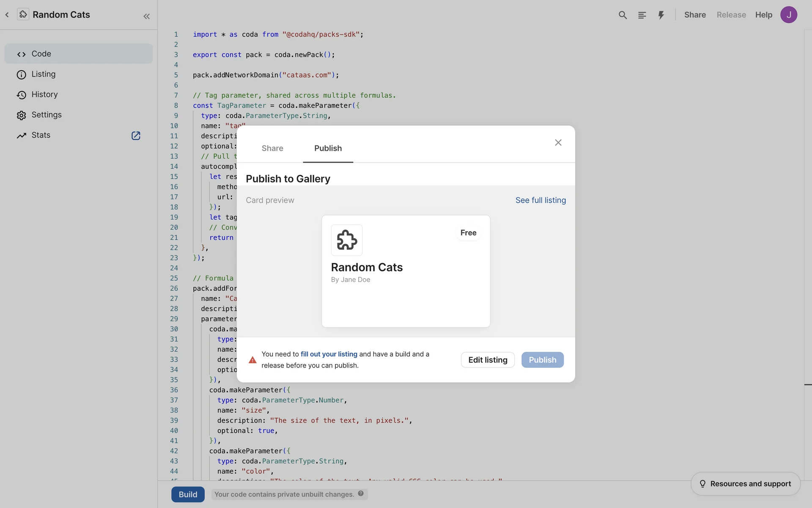The image size is (812, 508).
Task: Click the Random Cats pack puzzle icon
Action: 23,14
